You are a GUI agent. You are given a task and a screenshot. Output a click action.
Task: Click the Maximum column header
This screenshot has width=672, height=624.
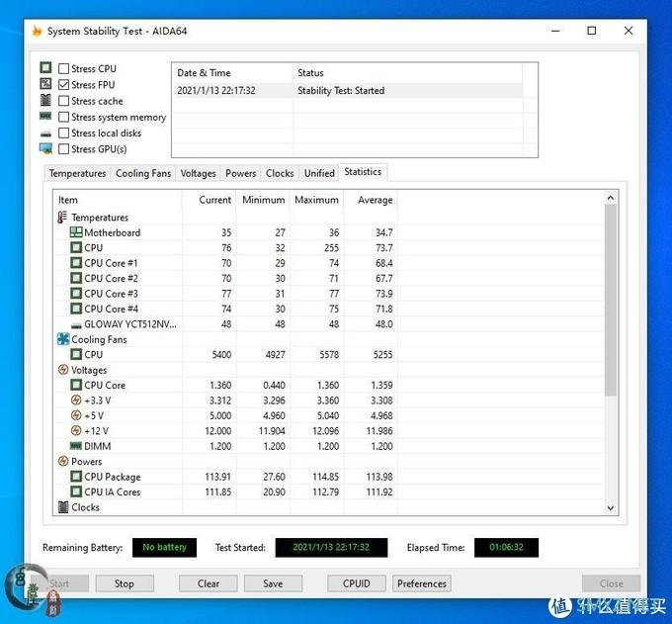317,200
